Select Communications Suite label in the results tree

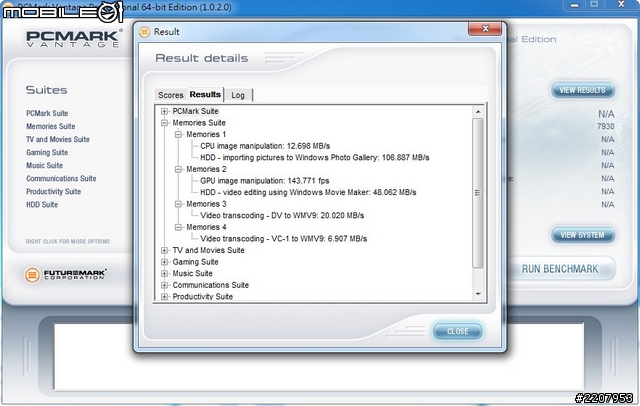pyautogui.click(x=210, y=285)
